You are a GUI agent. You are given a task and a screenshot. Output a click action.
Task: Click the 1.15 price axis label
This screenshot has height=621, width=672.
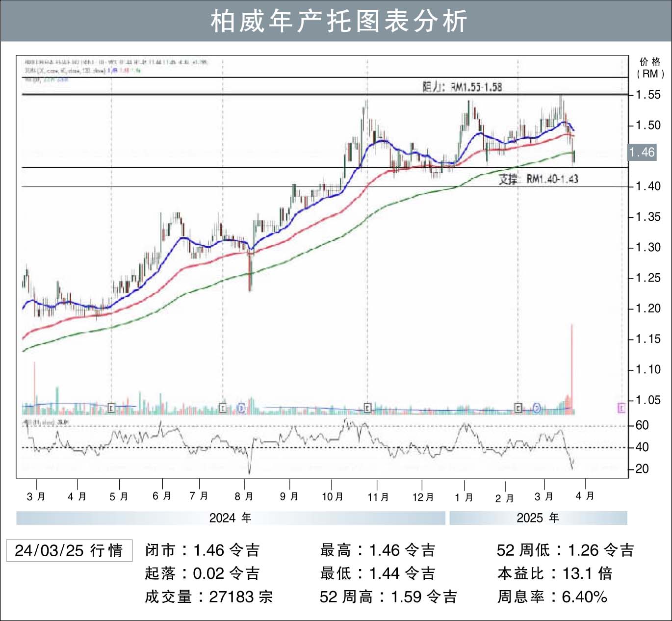[648, 339]
